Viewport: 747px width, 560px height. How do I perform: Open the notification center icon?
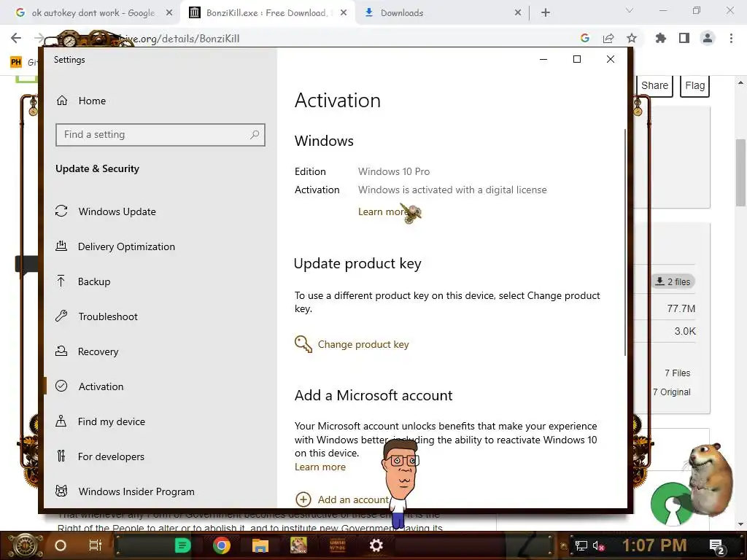[x=716, y=546]
